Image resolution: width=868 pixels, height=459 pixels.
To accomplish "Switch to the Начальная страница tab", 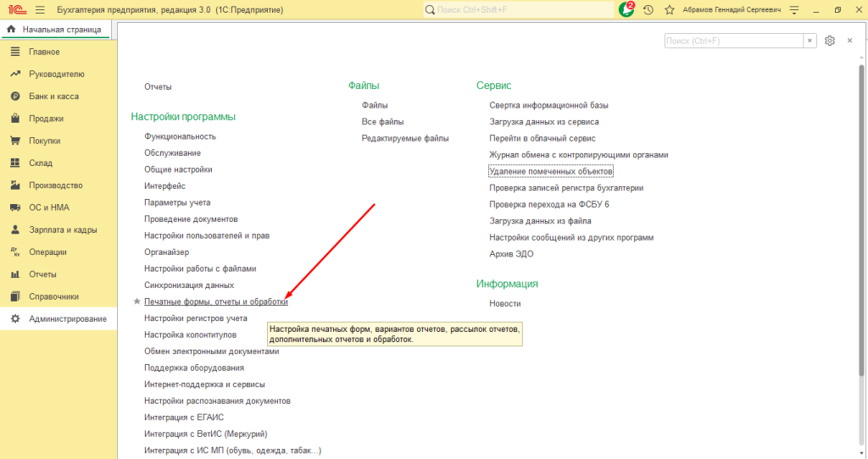I will tap(56, 30).
